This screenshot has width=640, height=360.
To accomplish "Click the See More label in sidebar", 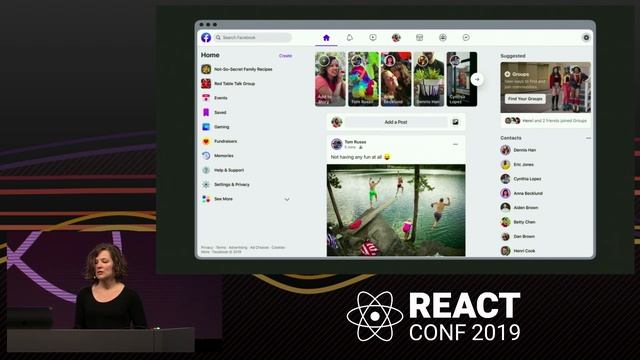I will pyautogui.click(x=223, y=199).
